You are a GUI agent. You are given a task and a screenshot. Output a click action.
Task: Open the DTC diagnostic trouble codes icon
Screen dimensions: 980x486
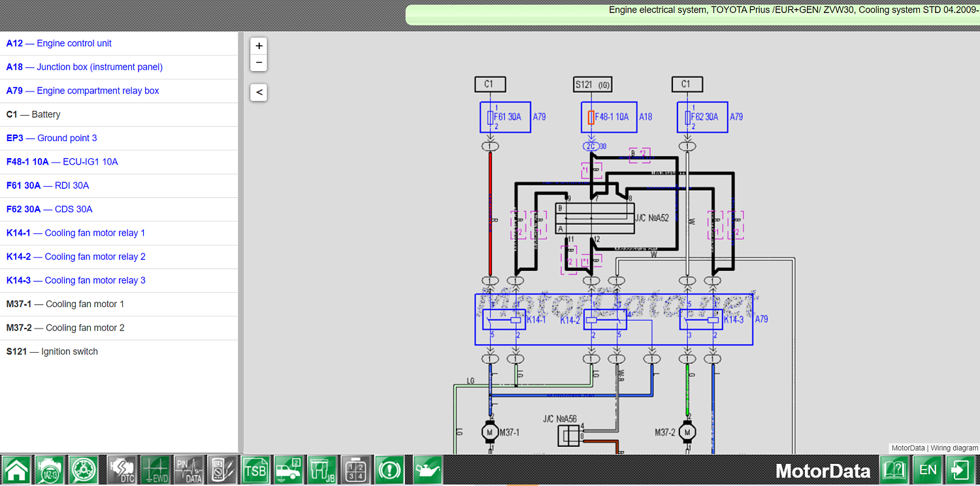[x=121, y=470]
